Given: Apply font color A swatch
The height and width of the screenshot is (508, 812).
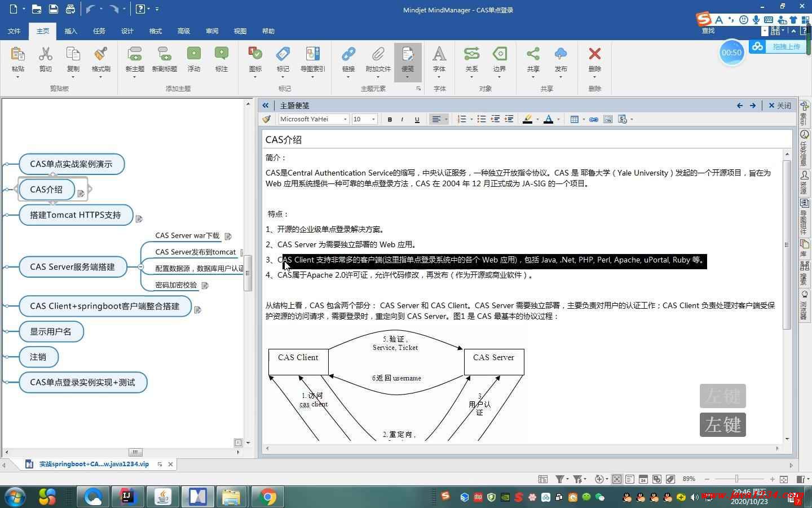Looking at the screenshot, I should tap(548, 119).
